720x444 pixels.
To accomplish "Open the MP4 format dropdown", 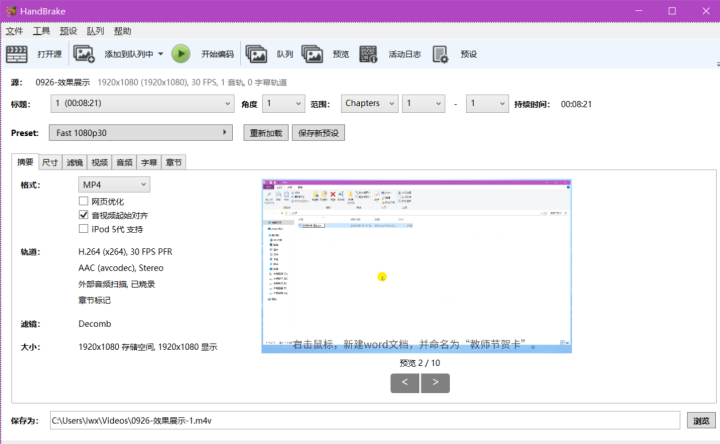I will point(114,185).
